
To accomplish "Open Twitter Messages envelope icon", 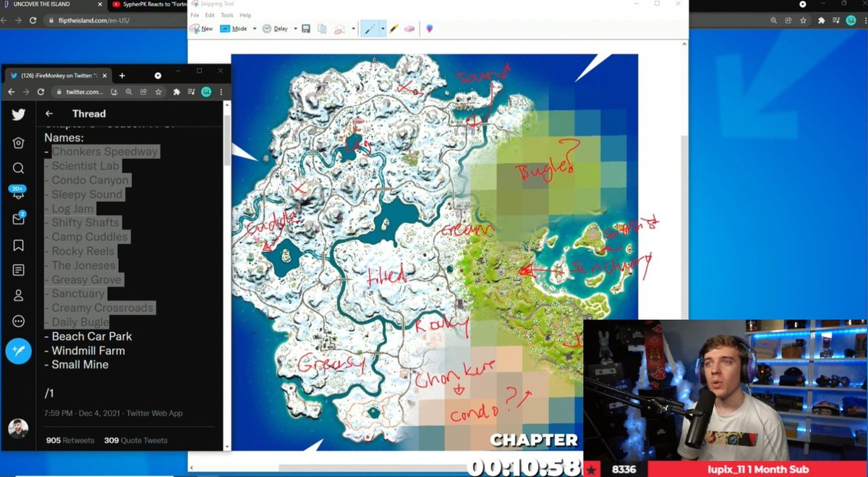I will click(x=18, y=219).
